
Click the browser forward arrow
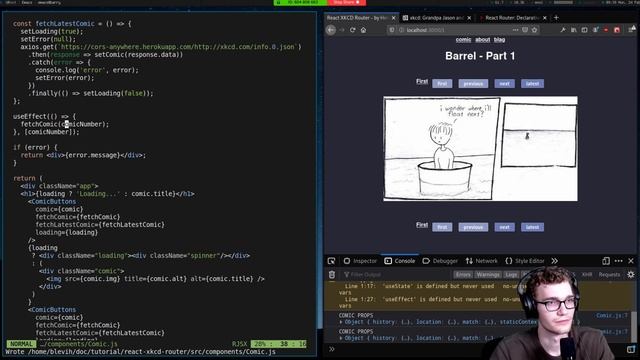[x=342, y=30]
